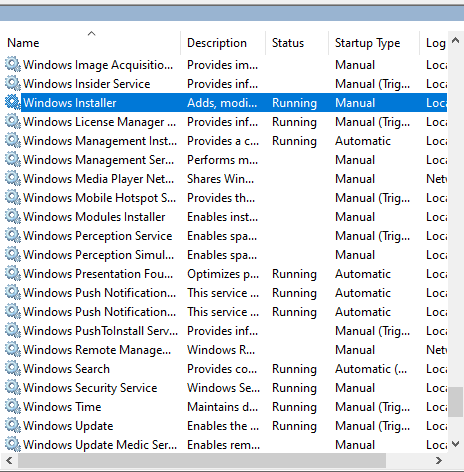Screen dimensions: 464x472
Task: Select the Windows Modules Installer name
Action: click(x=94, y=217)
